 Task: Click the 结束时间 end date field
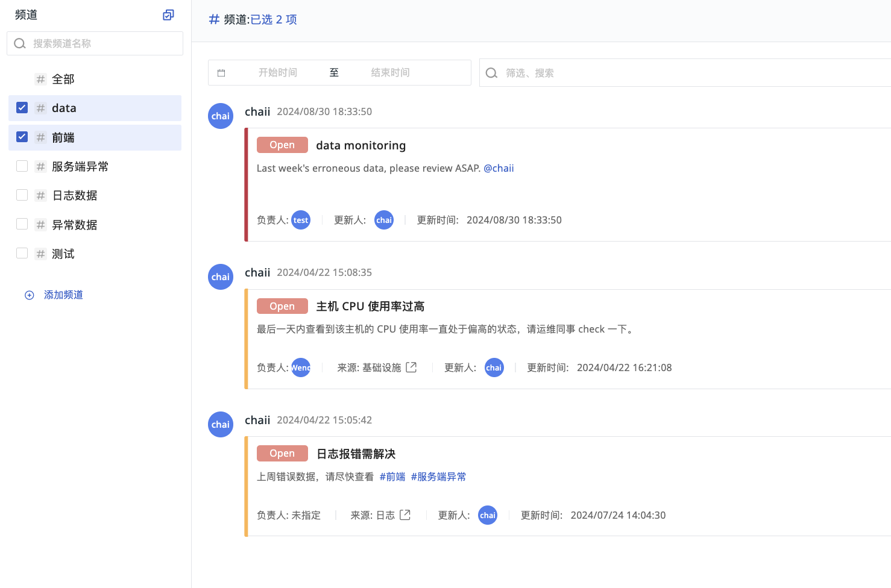[x=390, y=72]
